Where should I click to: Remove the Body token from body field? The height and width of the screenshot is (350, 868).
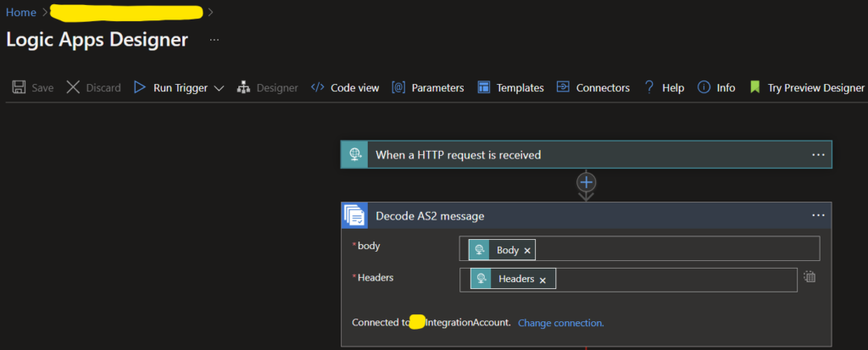[527, 251]
